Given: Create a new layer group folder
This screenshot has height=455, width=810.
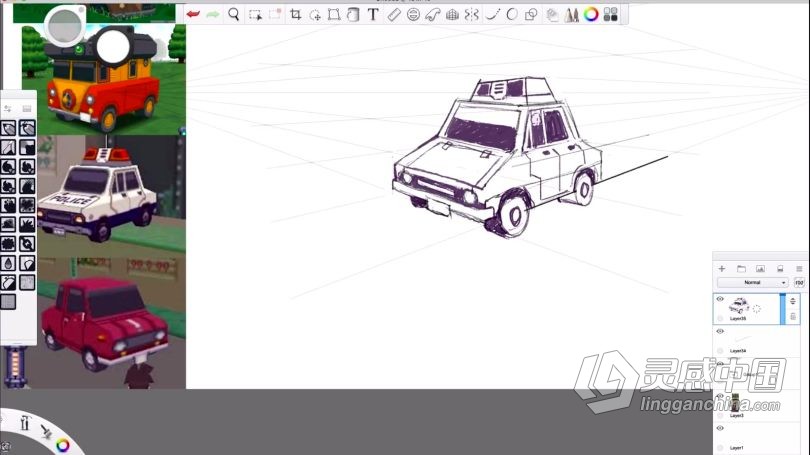Looking at the screenshot, I should (741, 269).
